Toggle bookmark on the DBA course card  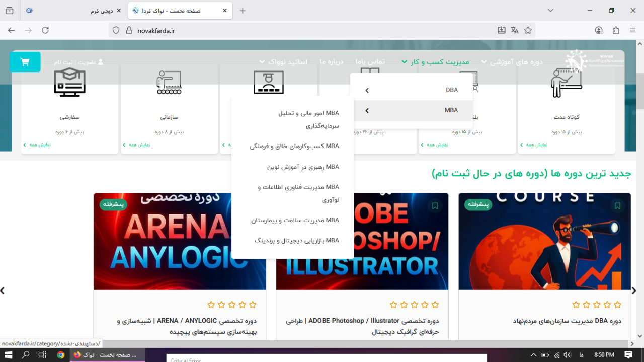coord(617,206)
